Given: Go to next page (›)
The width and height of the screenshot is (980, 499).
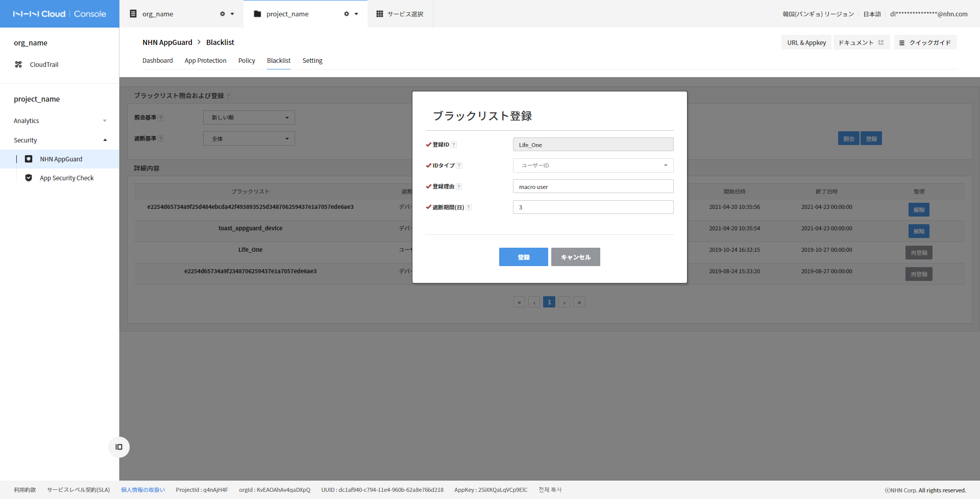Looking at the screenshot, I should pyautogui.click(x=564, y=302).
